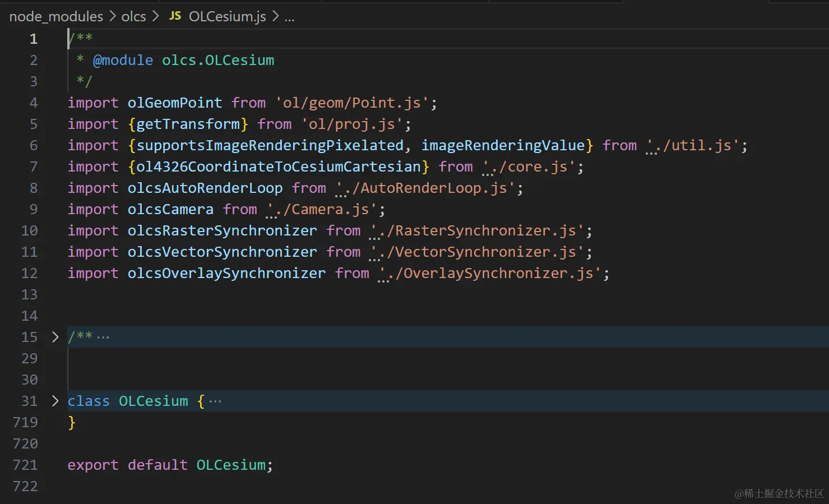The image size is (829, 504).
Task: Expand the folded comment at line 15
Action: [55, 337]
